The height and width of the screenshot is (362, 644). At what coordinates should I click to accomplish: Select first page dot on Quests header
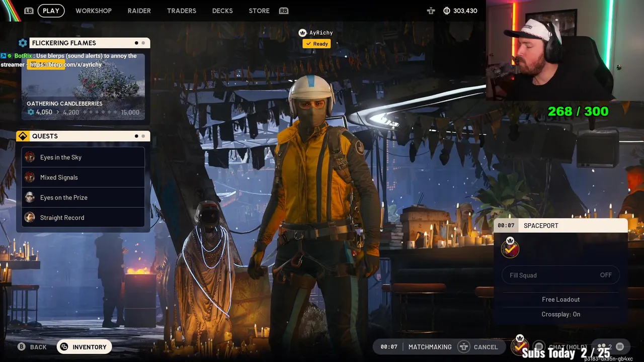pos(136,136)
